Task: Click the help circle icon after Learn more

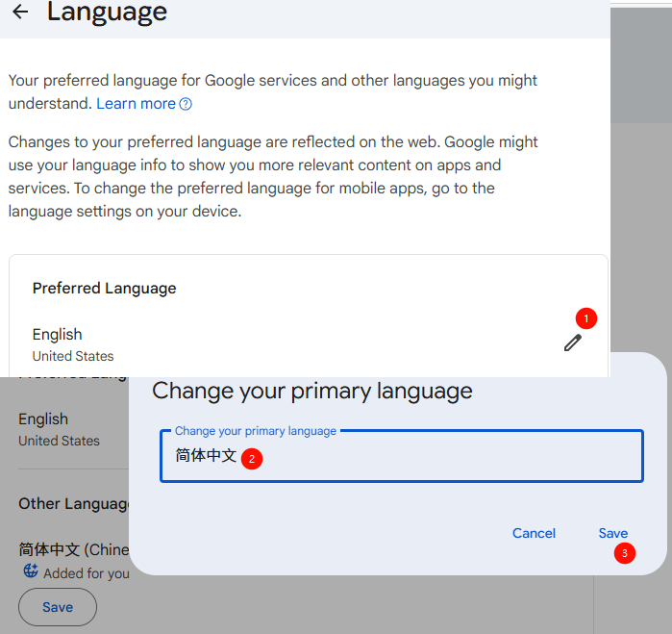Action: [x=187, y=104]
